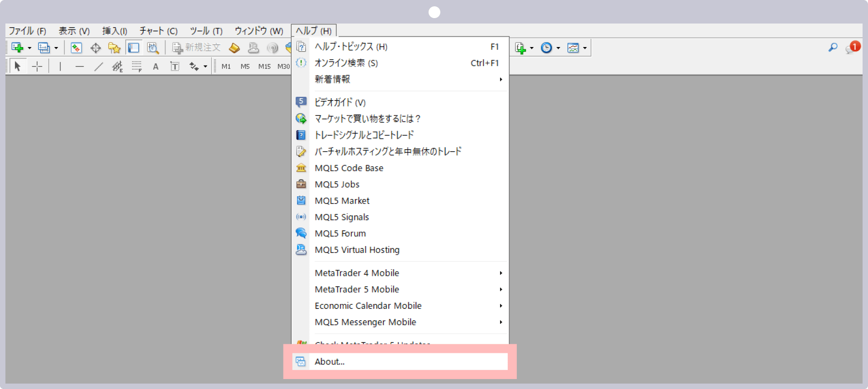The image size is (868, 389).
Task: Select トレードシグナルとコピートレード entry
Action: point(400,135)
